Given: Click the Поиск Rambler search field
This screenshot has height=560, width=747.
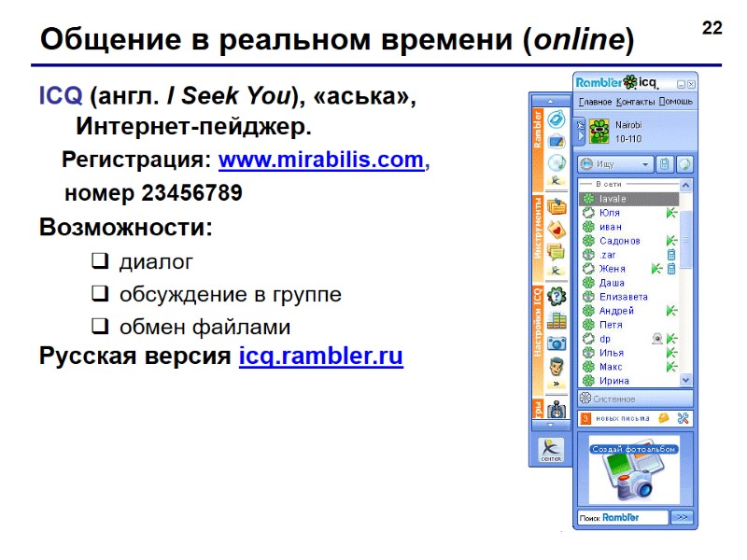Looking at the screenshot, I should (623, 518).
